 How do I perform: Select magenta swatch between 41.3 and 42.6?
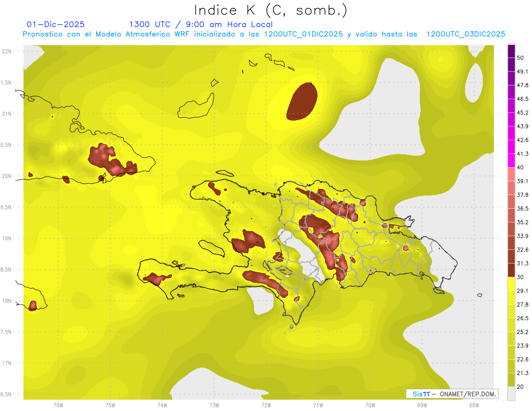tap(511, 147)
